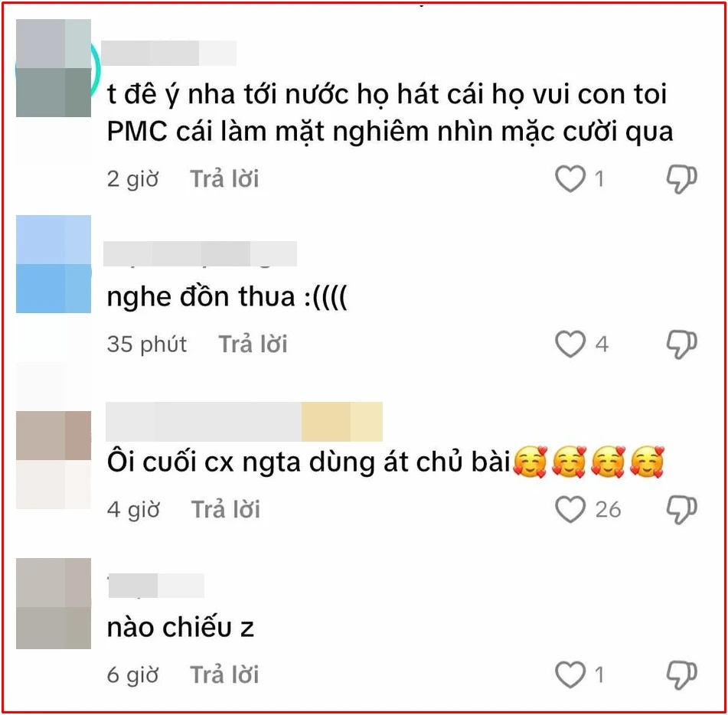Like the 'nghe đồn thua' comment
This screenshot has height=715, width=728.
point(570,344)
